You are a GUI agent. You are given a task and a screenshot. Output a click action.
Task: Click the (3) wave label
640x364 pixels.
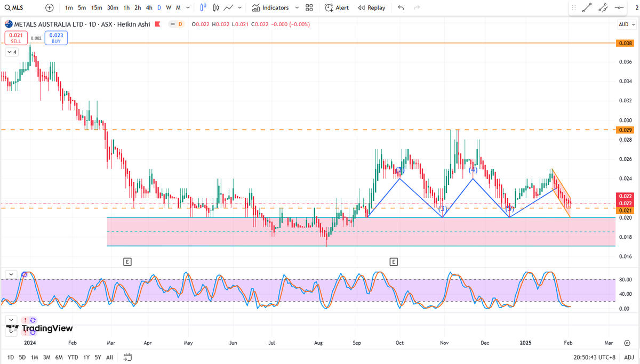pyautogui.click(x=442, y=208)
